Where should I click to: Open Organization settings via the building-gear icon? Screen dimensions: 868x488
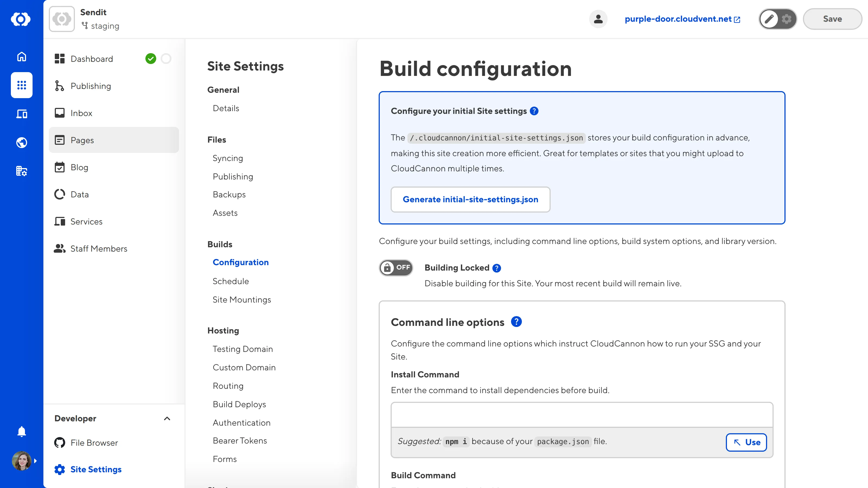pos(21,171)
